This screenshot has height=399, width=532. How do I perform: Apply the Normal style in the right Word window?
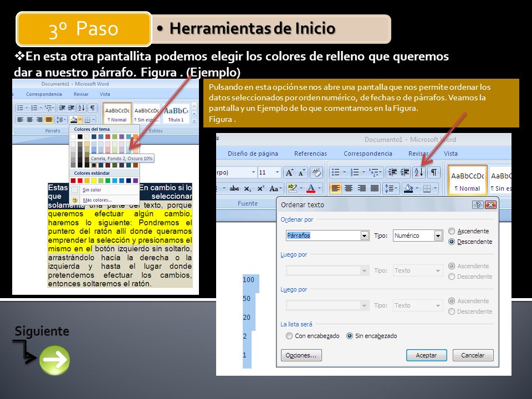[468, 180]
